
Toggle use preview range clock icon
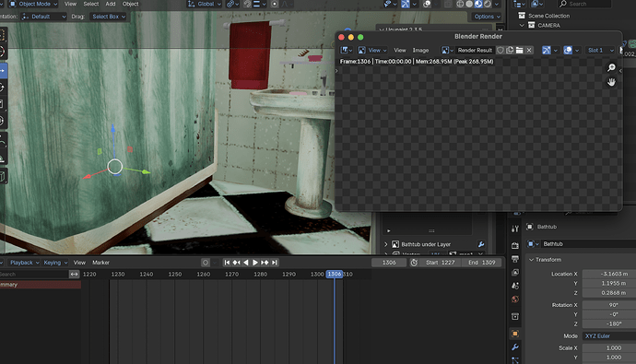pyautogui.click(x=414, y=263)
